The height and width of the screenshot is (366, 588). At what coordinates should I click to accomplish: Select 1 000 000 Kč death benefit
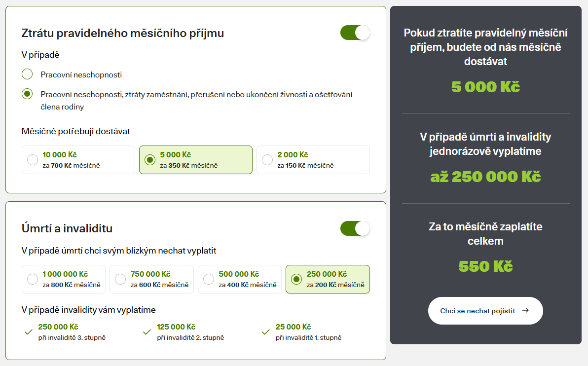(x=33, y=279)
